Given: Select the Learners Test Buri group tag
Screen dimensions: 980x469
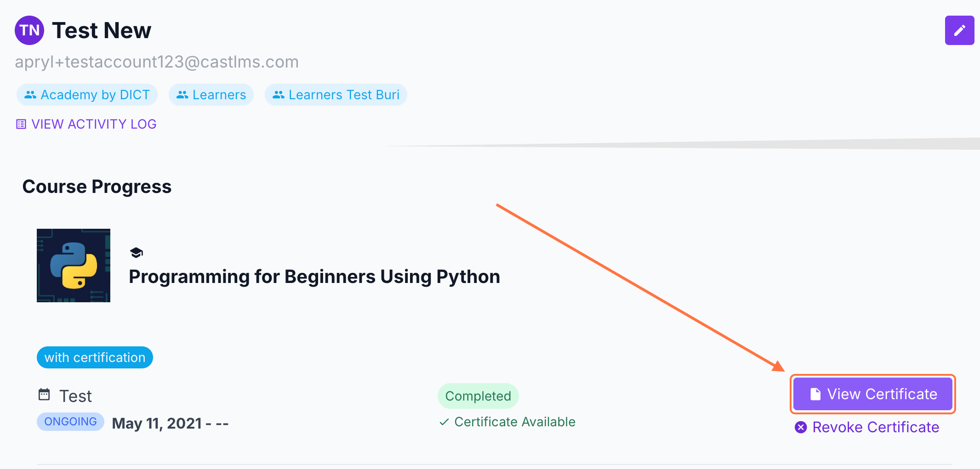Looking at the screenshot, I should click(x=336, y=95).
